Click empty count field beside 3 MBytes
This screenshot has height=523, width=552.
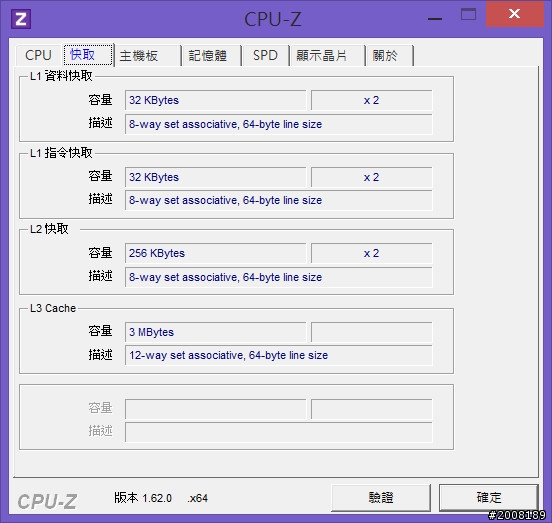click(x=371, y=332)
